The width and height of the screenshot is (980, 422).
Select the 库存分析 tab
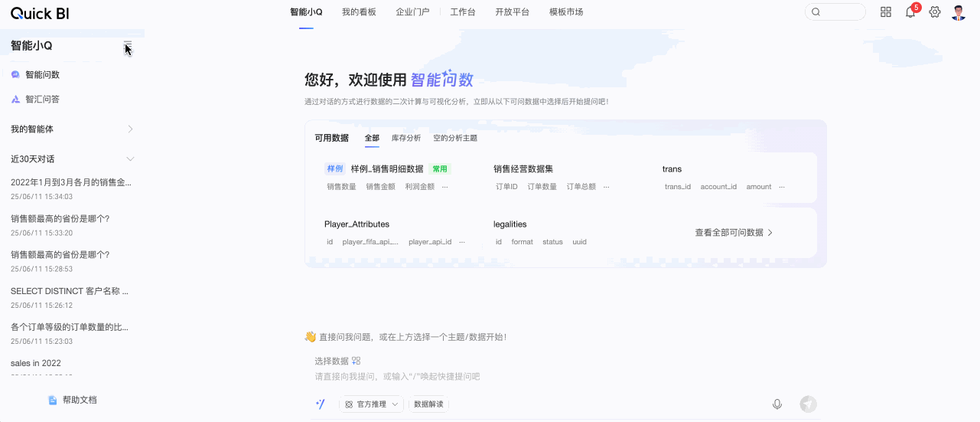(406, 138)
